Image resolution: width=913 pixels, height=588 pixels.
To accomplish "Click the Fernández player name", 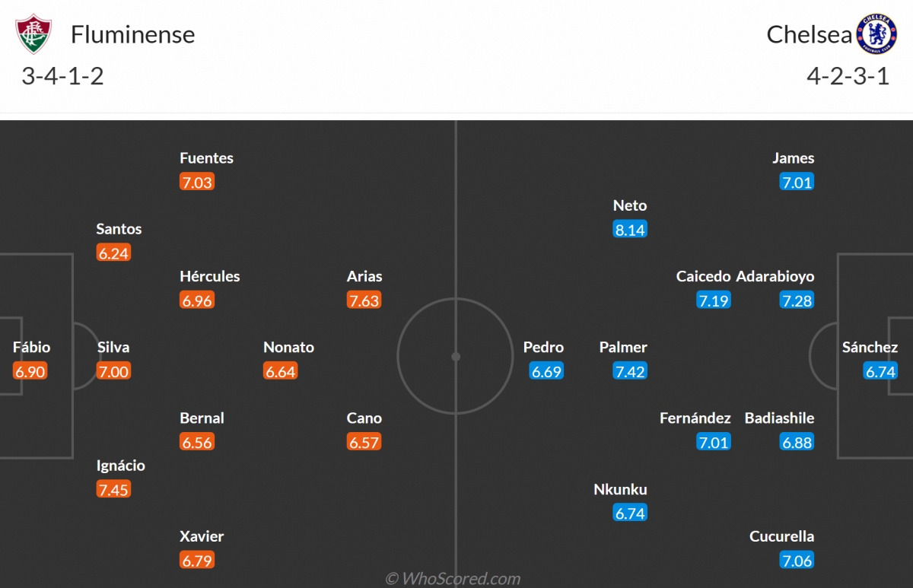I will click(695, 418).
